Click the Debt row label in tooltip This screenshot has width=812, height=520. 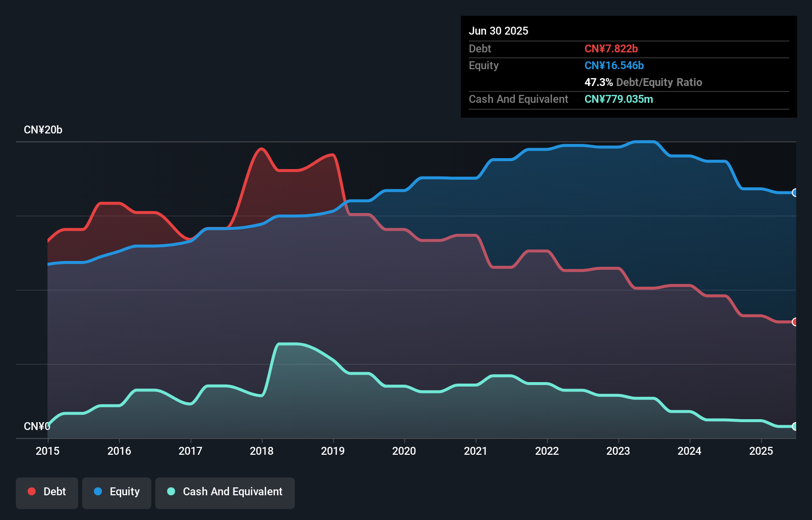[x=480, y=48]
